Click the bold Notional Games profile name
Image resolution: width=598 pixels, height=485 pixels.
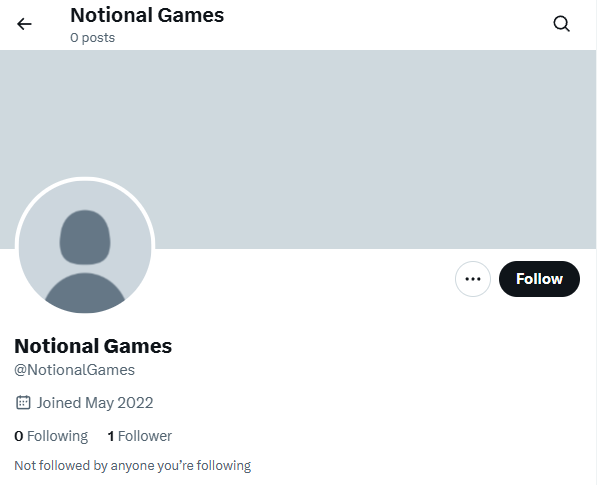tap(93, 346)
